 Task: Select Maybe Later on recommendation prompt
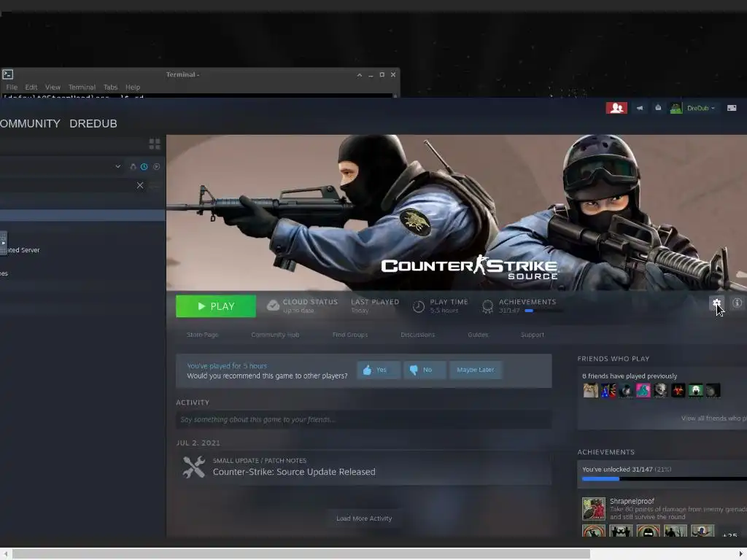[x=476, y=370]
